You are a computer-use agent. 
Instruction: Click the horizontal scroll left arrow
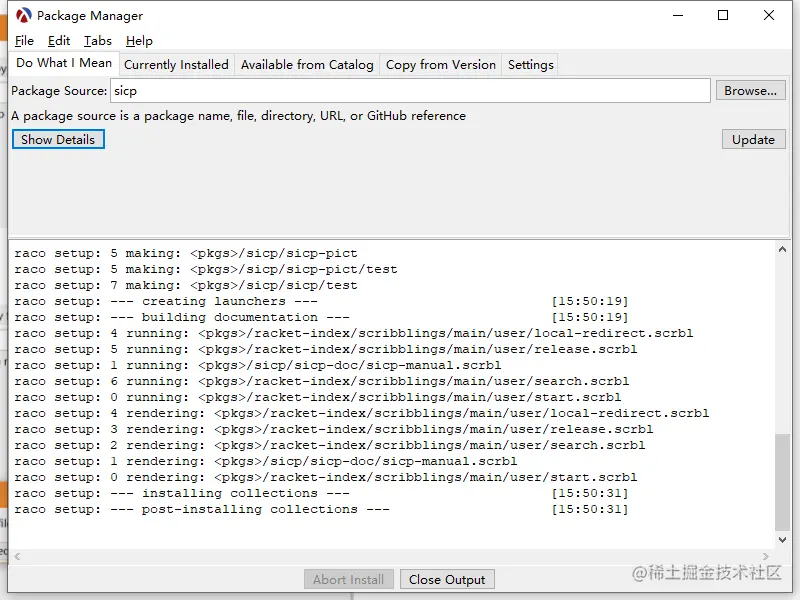[x=17, y=556]
